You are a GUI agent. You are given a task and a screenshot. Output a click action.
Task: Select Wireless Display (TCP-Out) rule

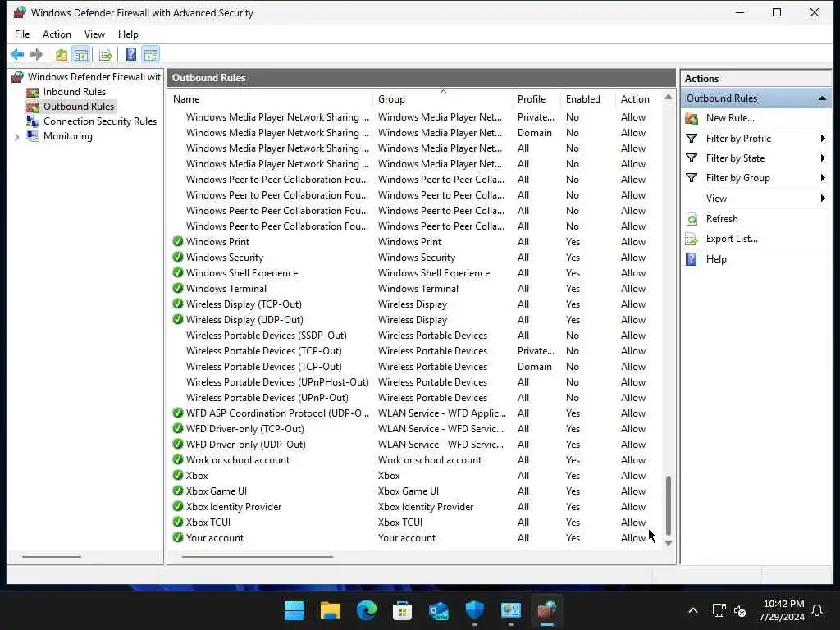[416, 304]
